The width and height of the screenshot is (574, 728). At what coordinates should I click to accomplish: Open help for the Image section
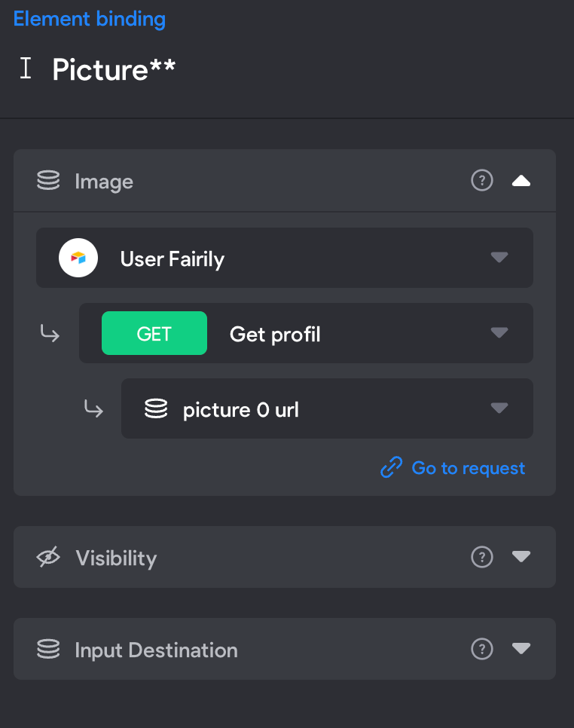[481, 180]
